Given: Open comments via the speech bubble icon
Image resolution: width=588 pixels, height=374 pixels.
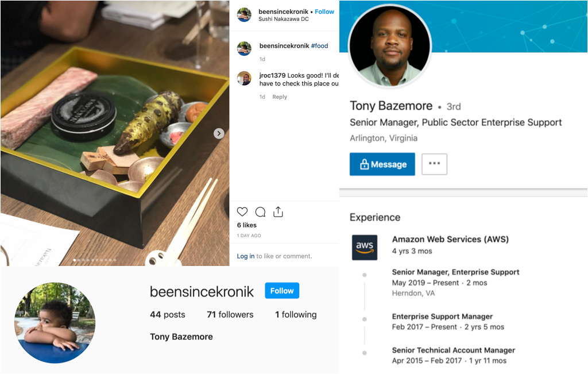Looking at the screenshot, I should [x=260, y=212].
